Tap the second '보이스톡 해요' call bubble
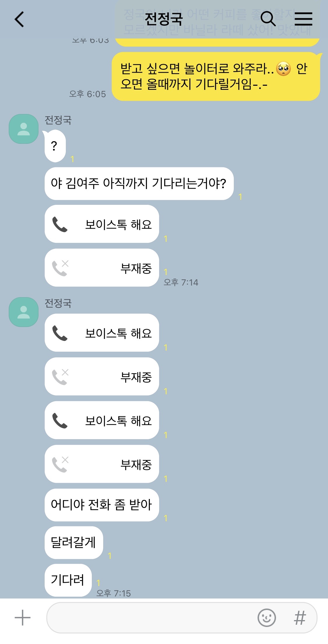Screen dimensions: 328x644 point(102,333)
